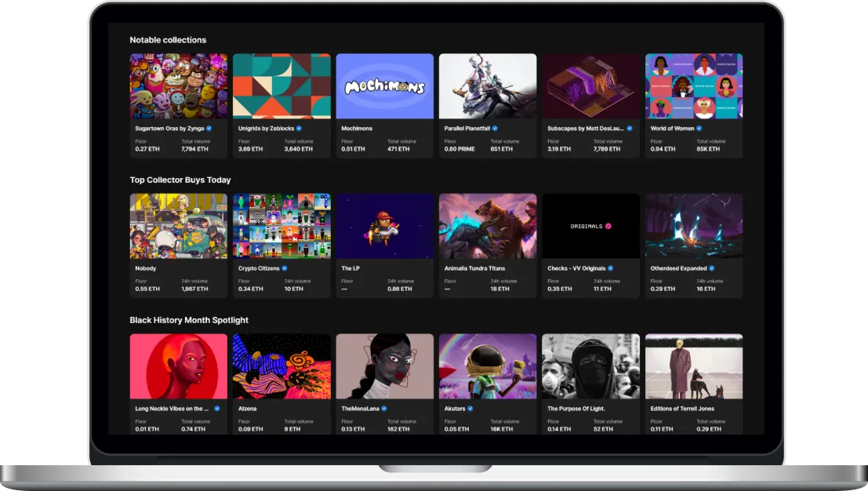Go to the Unigrids by Zeblocks collection title
The width and height of the screenshot is (868, 491).
point(267,129)
